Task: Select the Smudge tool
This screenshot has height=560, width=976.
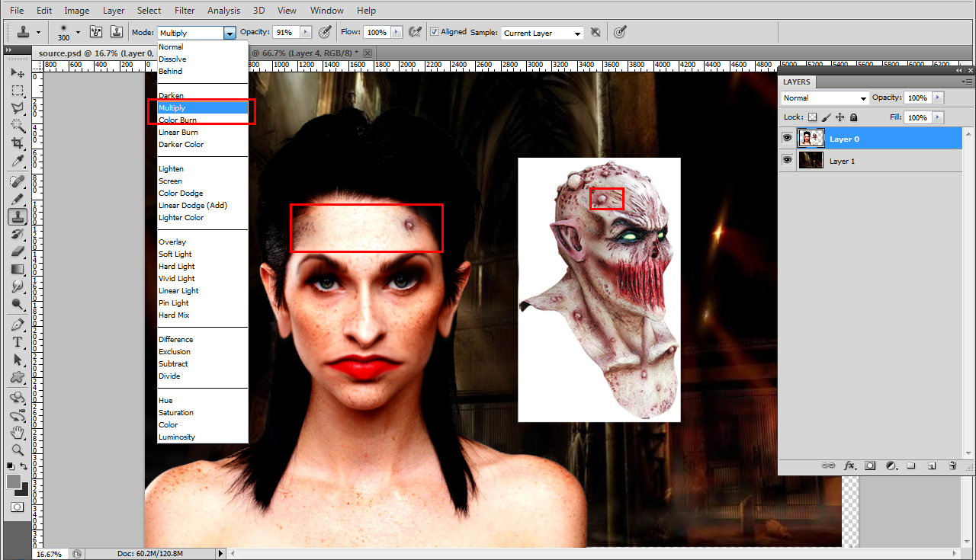Action: 18,286
